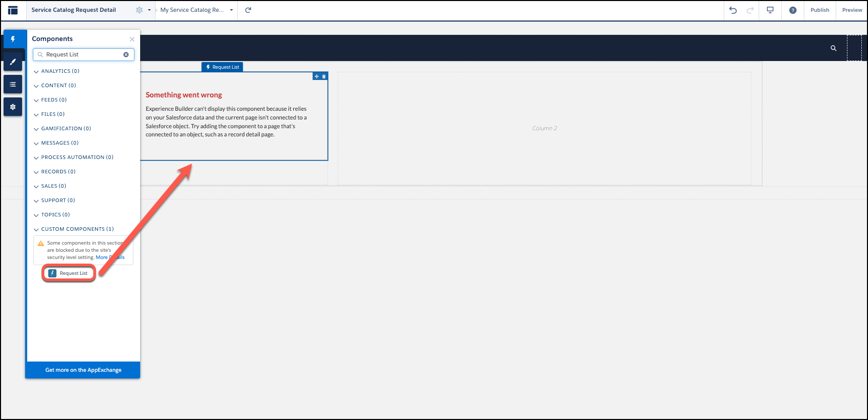The image size is (868, 420).
Task: Select the dashed profile region in the site header
Action: point(854,48)
